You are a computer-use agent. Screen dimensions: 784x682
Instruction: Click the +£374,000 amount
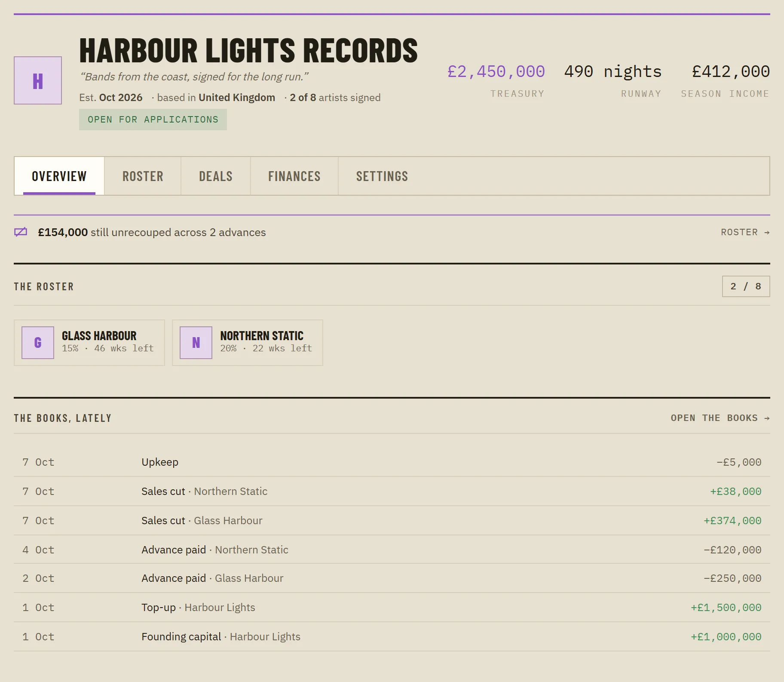click(732, 521)
